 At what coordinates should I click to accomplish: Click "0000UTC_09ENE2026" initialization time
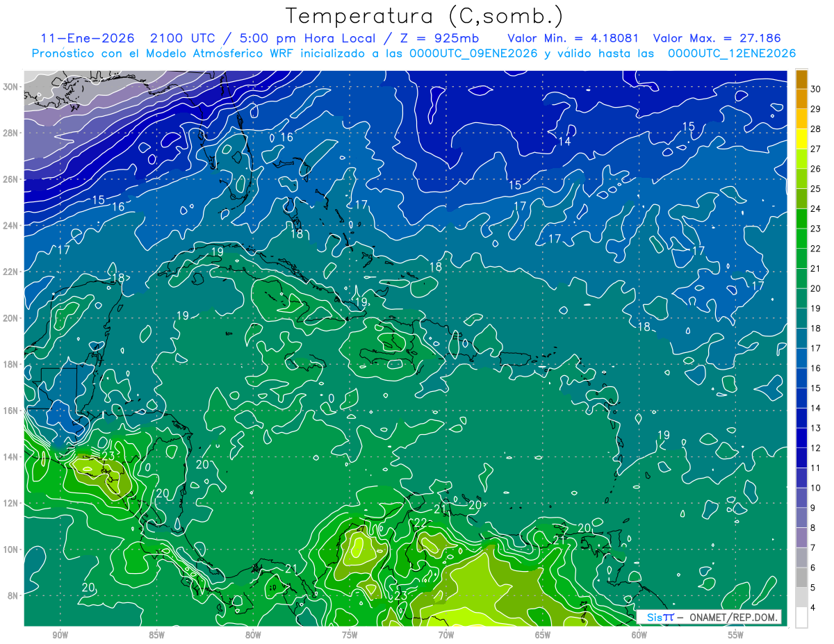point(473,53)
